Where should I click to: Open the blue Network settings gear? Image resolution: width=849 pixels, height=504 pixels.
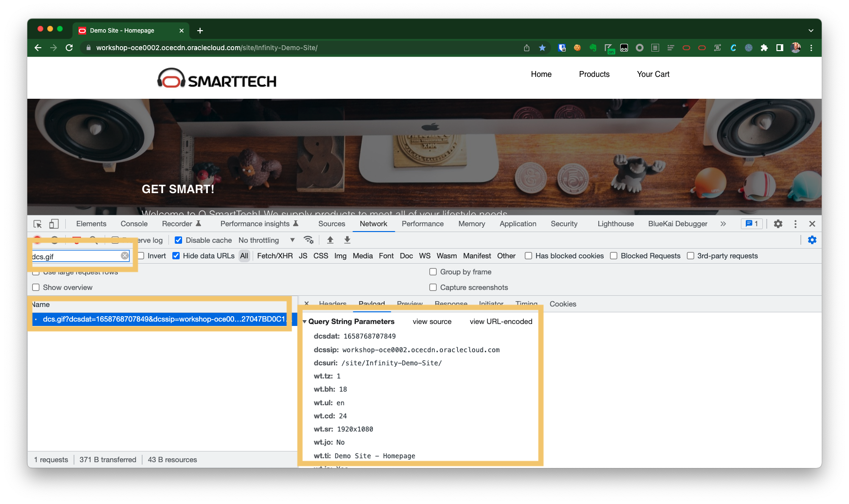[x=812, y=240]
